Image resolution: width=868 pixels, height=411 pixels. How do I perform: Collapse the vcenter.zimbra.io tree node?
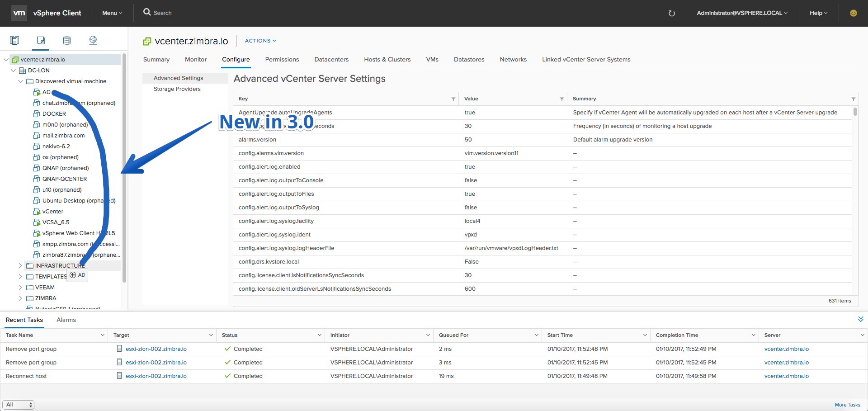(x=6, y=59)
